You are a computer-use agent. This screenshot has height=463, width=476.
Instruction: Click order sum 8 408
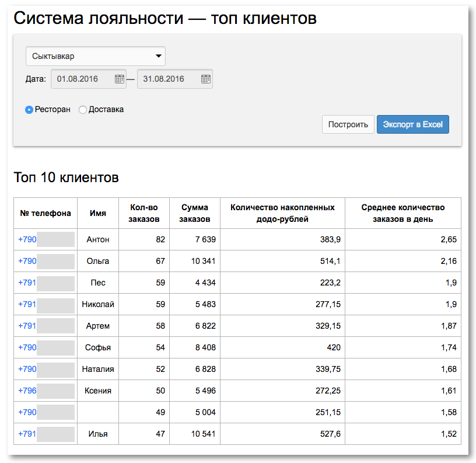coord(205,347)
